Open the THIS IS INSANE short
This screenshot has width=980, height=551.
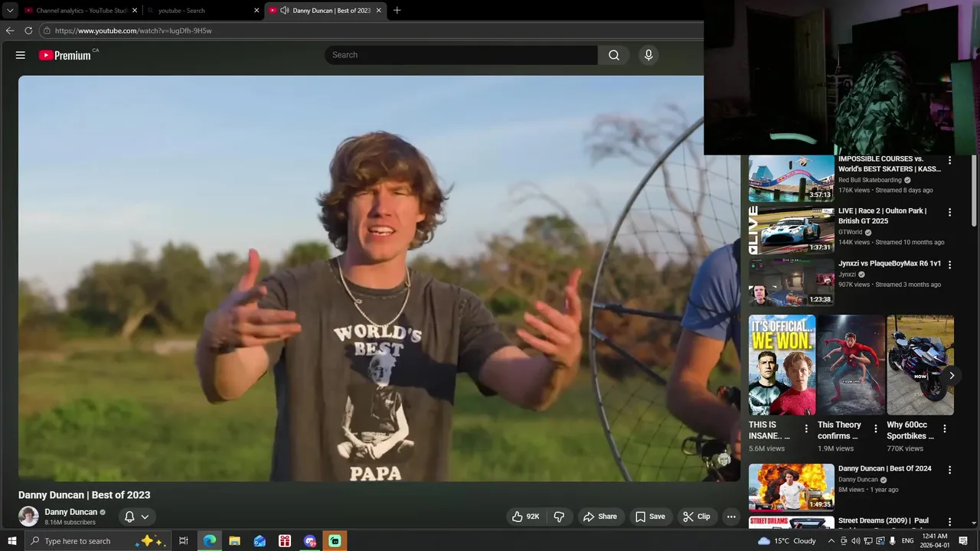pyautogui.click(x=782, y=365)
